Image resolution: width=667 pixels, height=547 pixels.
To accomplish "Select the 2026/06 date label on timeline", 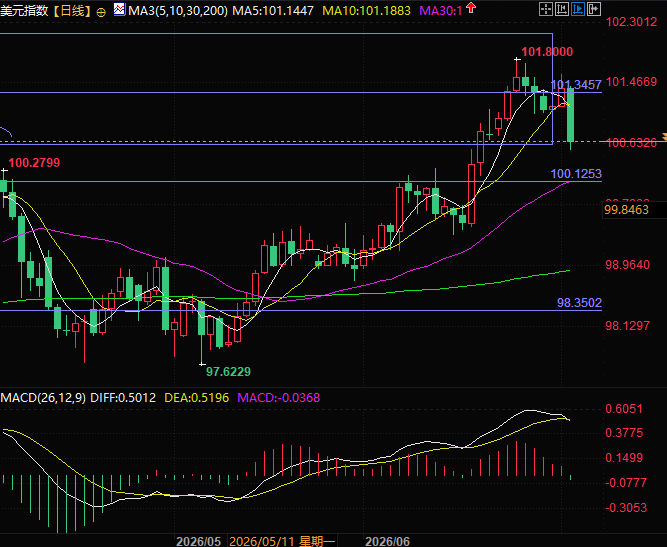I will tap(388, 541).
